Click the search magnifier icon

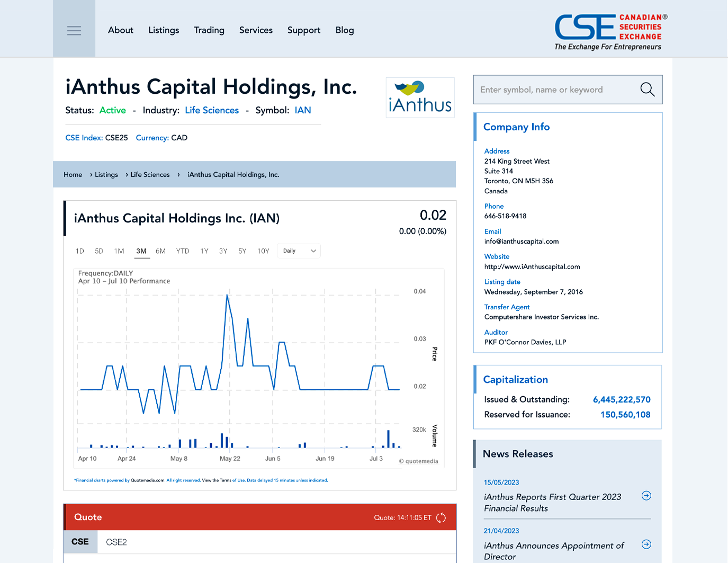tap(647, 90)
